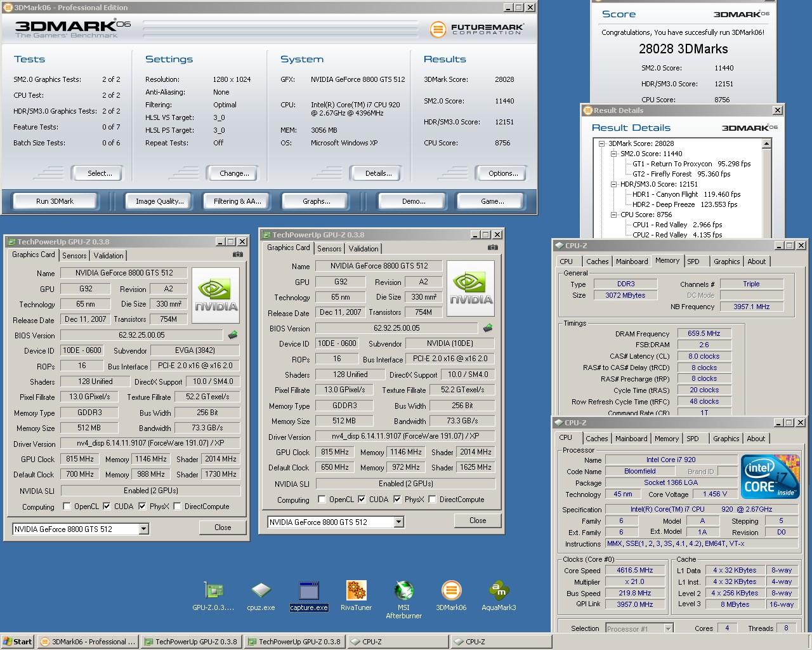Toggle OpenCL checkbox in the EVGA GPU-Z window
This screenshot has width=812, height=650.
click(x=67, y=507)
